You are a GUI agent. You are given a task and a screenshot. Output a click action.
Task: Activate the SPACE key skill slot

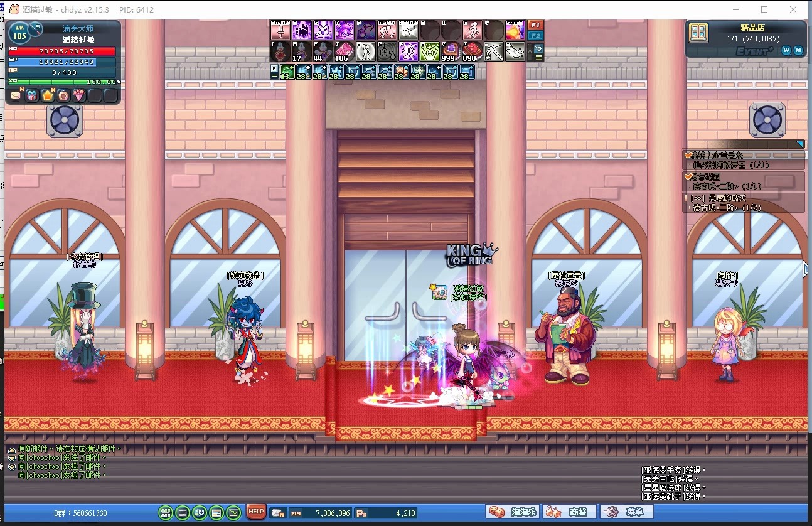tap(515, 30)
